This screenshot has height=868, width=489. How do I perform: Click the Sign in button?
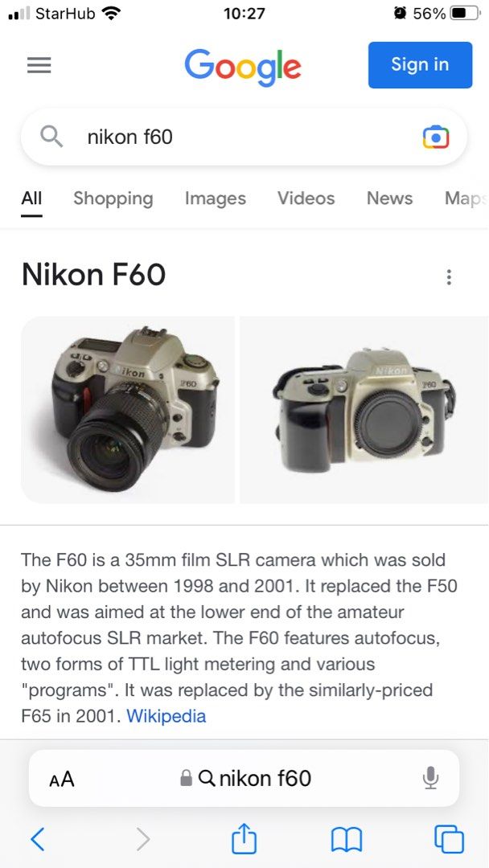tap(420, 65)
